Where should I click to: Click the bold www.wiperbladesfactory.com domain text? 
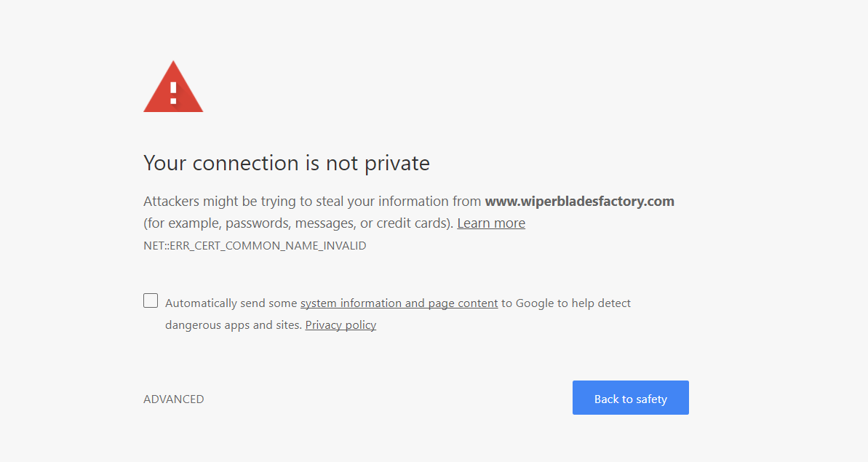coord(580,201)
